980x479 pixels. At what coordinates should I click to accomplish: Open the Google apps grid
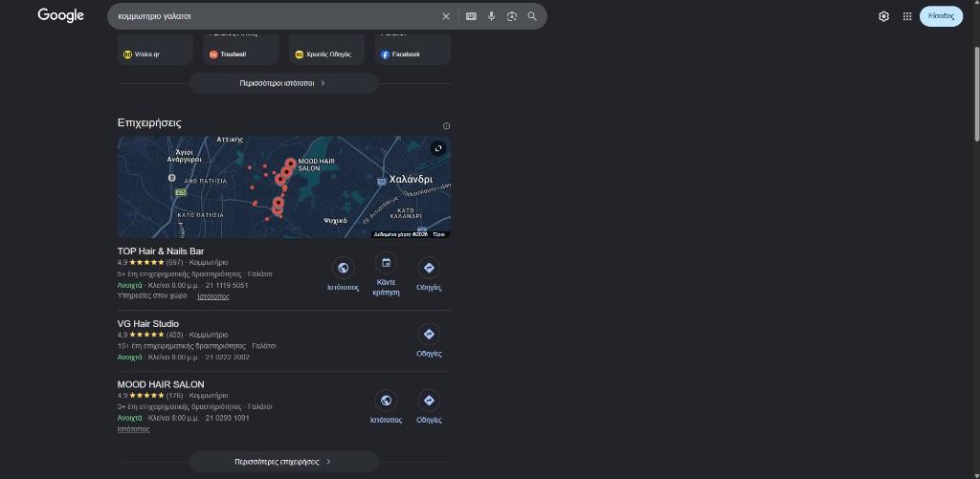pos(907,16)
